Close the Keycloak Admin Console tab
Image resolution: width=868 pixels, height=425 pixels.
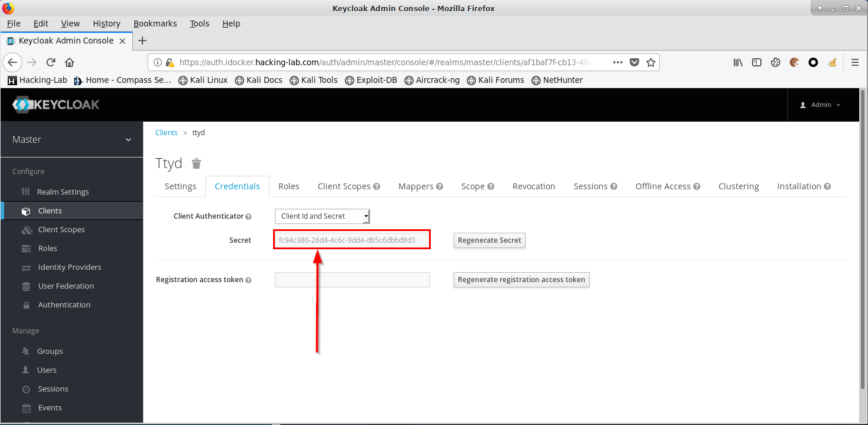tap(122, 41)
